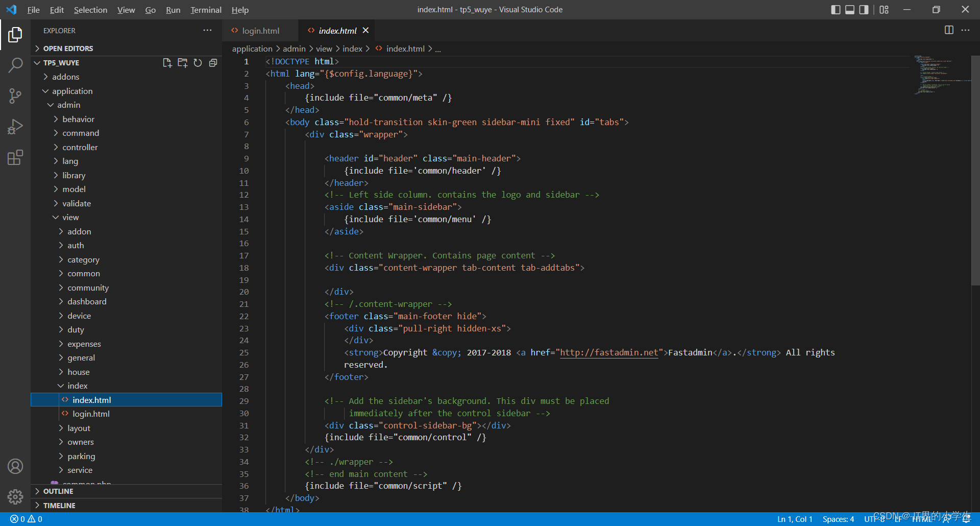Select login.html in the explorer tree

126,414
